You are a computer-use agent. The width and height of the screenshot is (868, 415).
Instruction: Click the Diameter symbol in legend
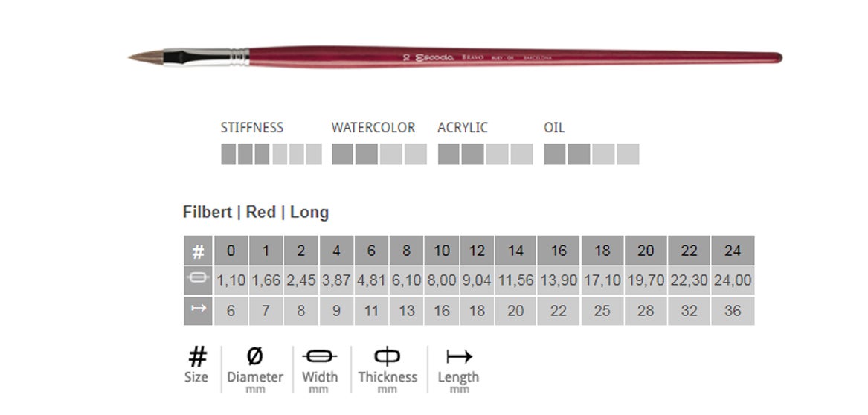[x=254, y=357]
